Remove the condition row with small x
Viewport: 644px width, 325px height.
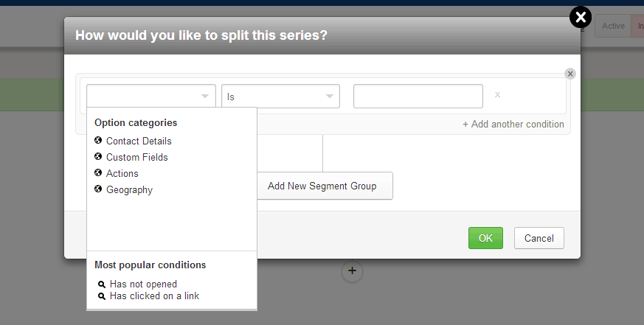[497, 95]
